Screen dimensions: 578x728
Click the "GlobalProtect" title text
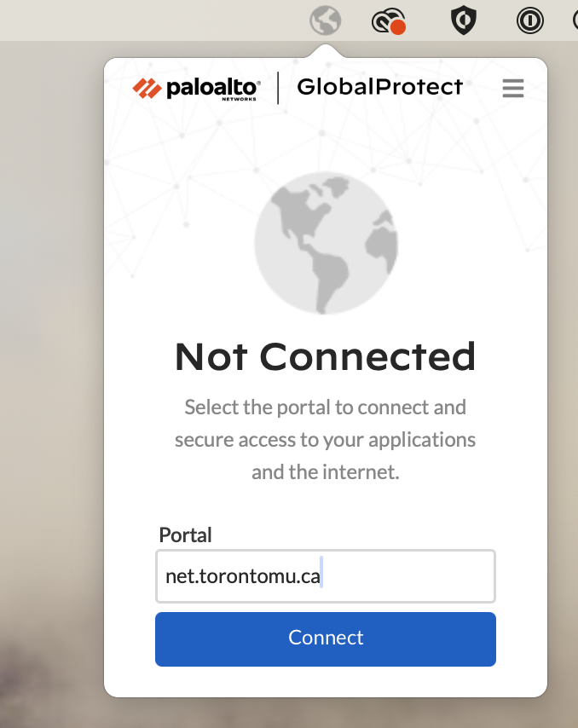coord(379,87)
